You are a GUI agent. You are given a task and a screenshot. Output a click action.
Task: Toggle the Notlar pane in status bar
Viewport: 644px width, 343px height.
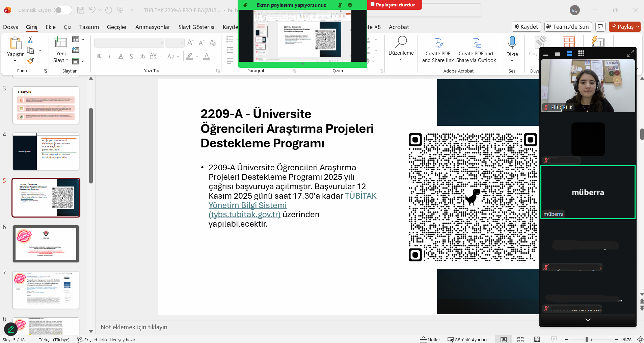click(x=430, y=340)
